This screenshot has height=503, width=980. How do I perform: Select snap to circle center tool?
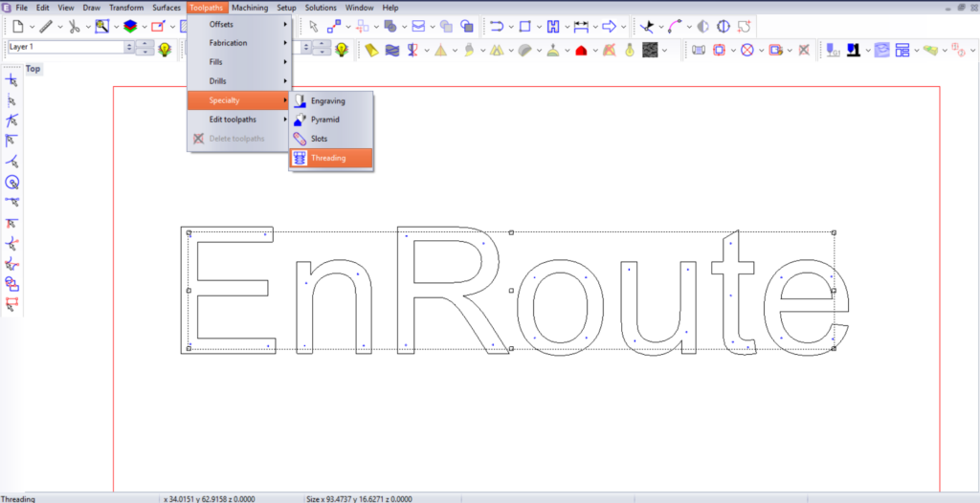(x=11, y=183)
